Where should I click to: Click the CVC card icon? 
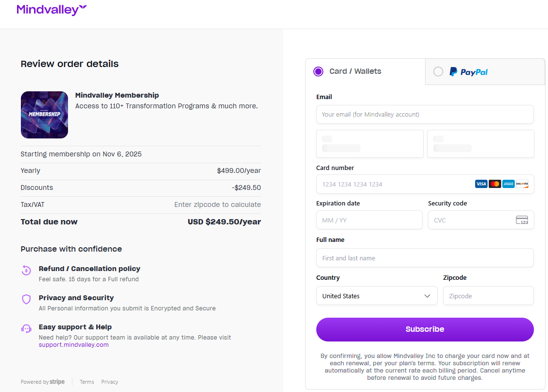tap(522, 220)
